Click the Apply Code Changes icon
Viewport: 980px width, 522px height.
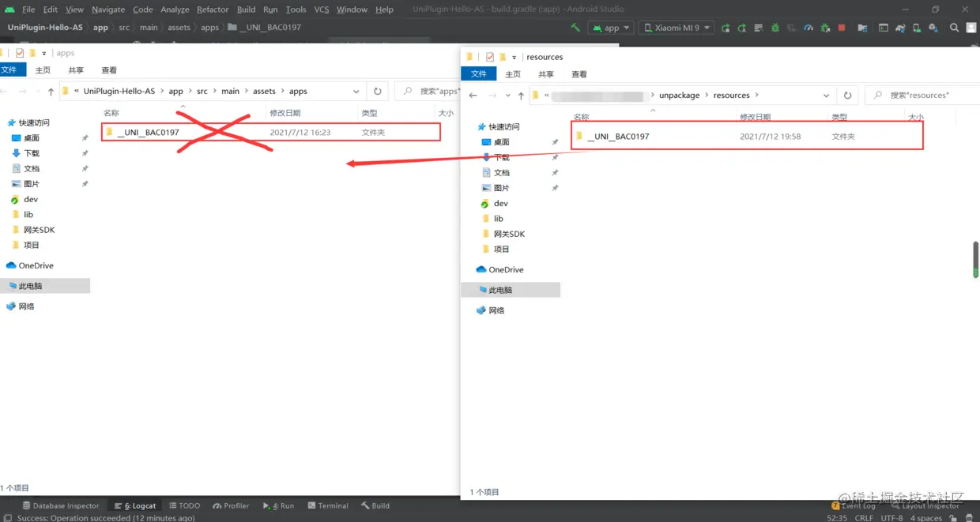click(x=759, y=28)
